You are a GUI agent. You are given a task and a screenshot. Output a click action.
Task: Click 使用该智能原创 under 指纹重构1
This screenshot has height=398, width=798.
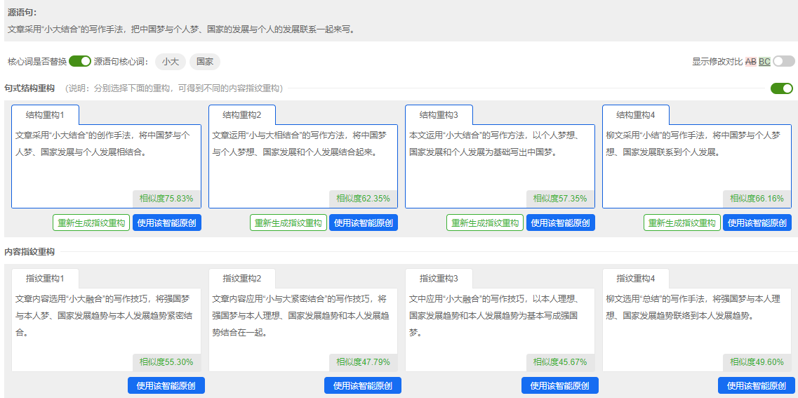(x=166, y=385)
